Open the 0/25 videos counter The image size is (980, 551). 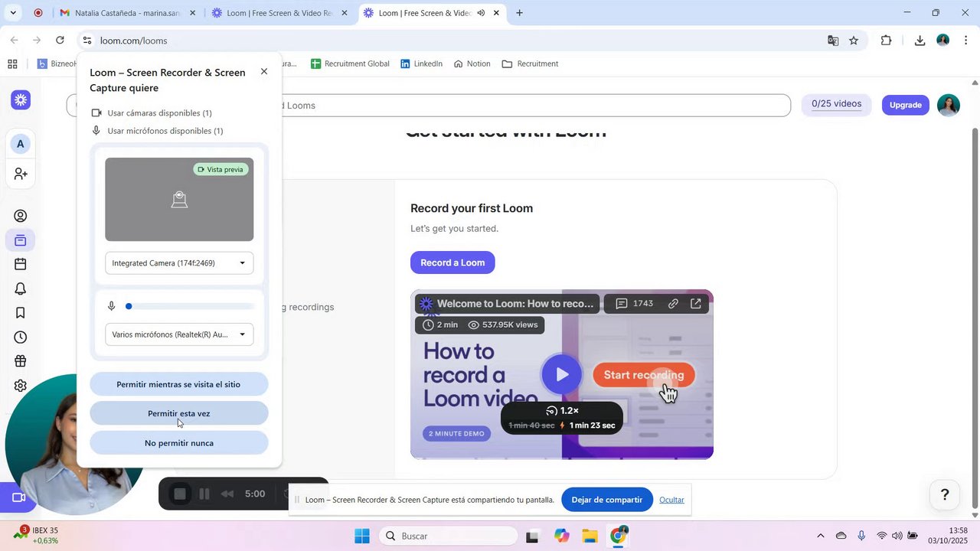(x=836, y=104)
